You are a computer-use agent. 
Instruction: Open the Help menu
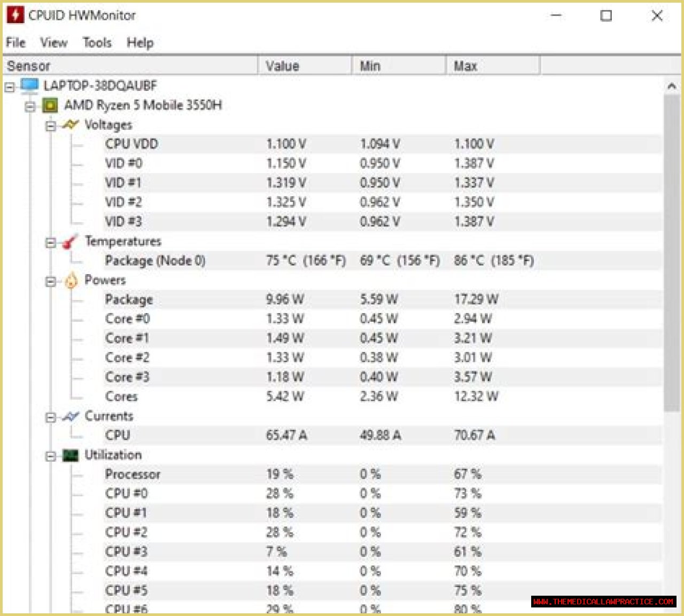[140, 43]
